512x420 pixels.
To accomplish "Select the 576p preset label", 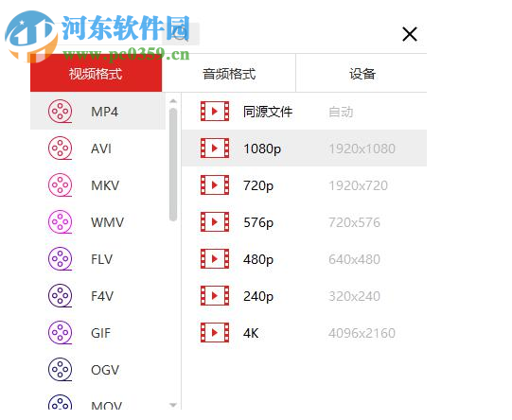I will point(258,222).
